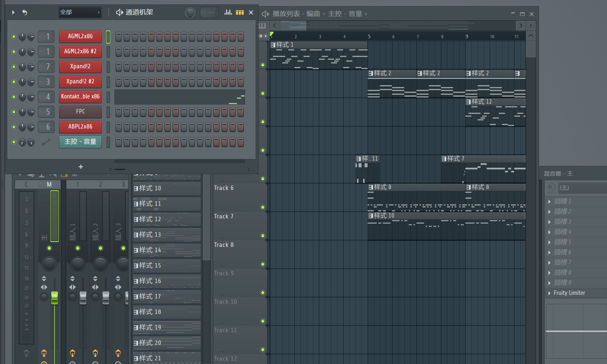Open playlist speaker menu icon
607x364 pixels.
(x=265, y=14)
